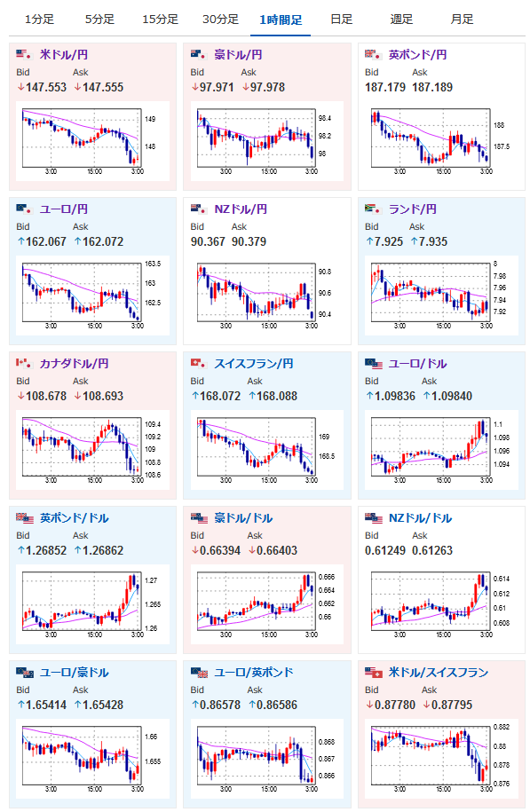Click the Canada flag icon for カナダドル/円

[x=24, y=364]
